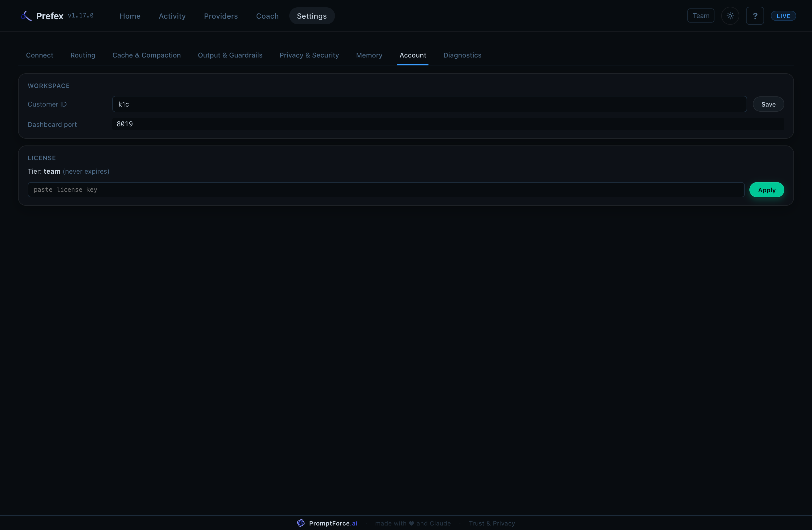The width and height of the screenshot is (812, 530).
Task: Click the 'Customer ID' label
Action: click(47, 104)
